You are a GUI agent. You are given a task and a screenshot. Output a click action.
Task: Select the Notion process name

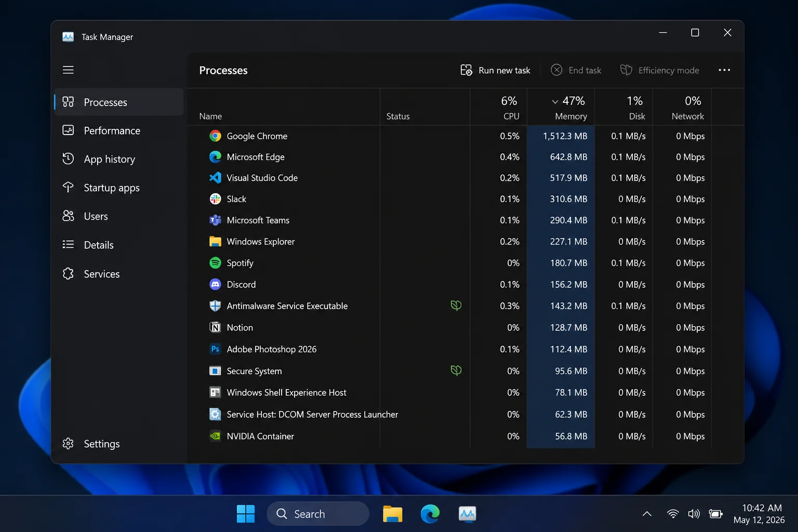(x=240, y=328)
